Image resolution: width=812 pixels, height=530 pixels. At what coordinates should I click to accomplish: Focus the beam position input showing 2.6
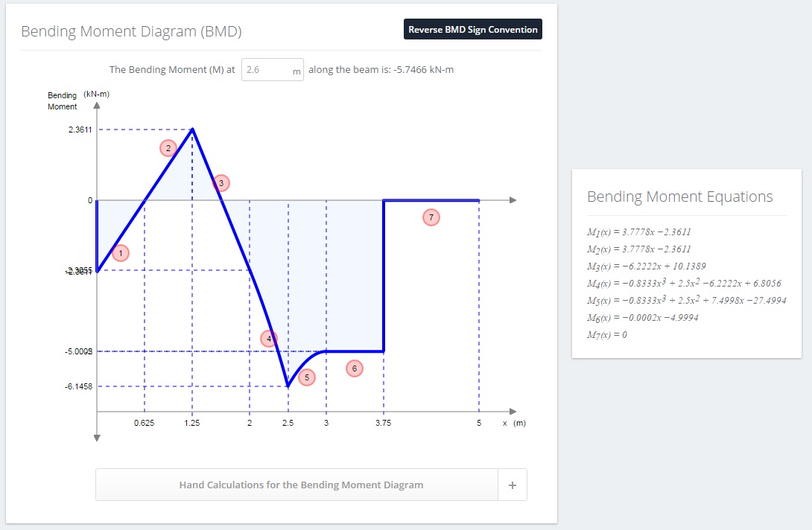(273, 70)
